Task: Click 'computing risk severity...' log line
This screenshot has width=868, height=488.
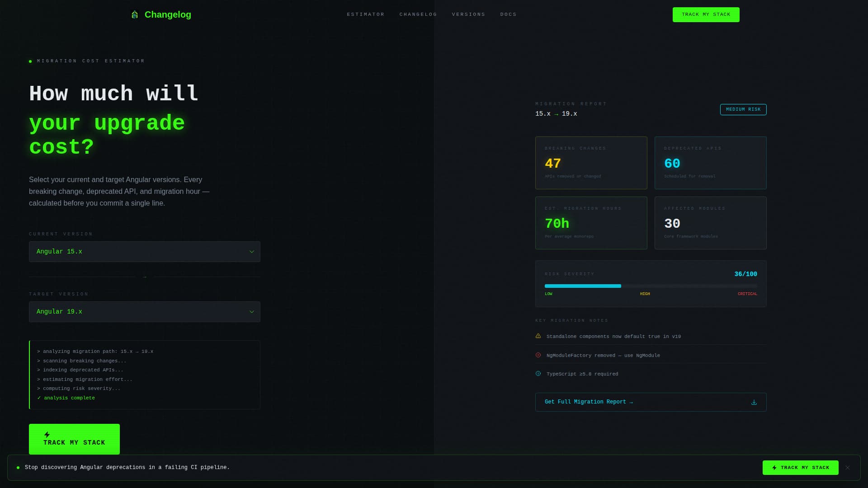Action: [79, 389]
